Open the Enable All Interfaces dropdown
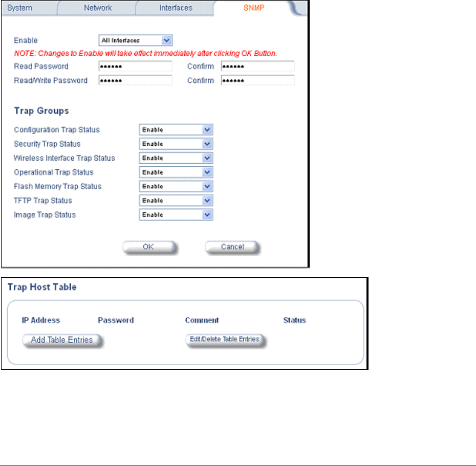Screen dimensions: 476x466 pos(136,40)
